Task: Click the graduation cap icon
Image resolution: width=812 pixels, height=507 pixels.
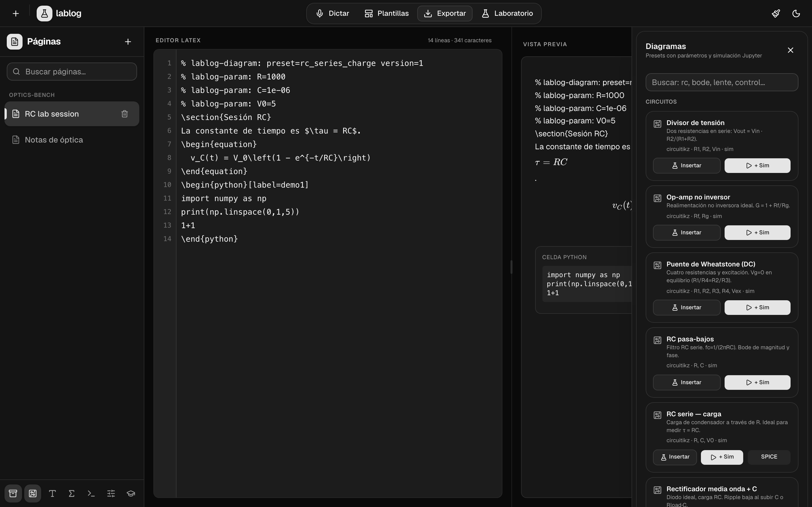Action: coord(131,493)
